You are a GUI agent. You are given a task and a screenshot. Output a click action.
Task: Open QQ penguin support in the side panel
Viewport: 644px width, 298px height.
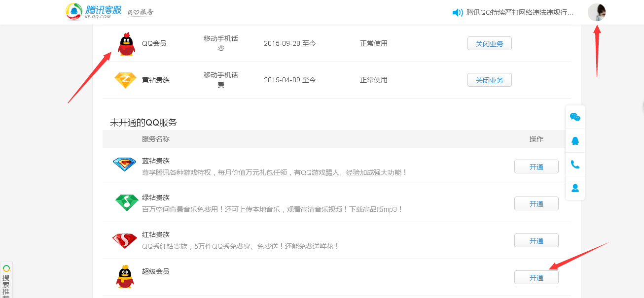click(575, 141)
